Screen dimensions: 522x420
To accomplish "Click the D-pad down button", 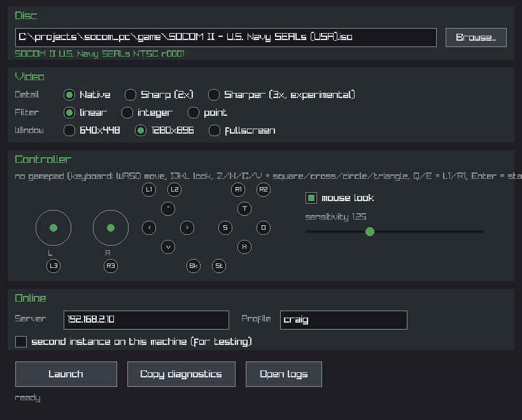I will tap(168, 247).
